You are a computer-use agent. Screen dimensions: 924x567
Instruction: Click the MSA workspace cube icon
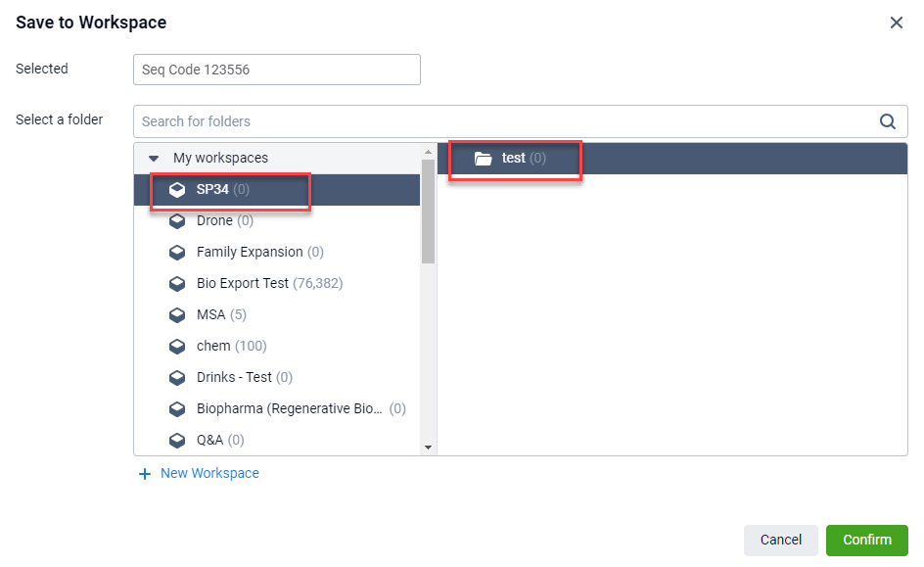pos(177,315)
